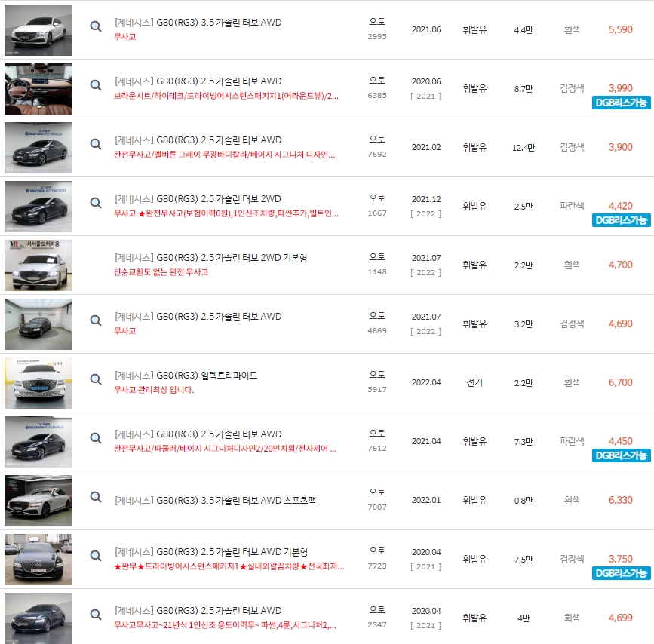Click the magnifier icon on the first 3.5 가솔린 터보 AWD listing
Viewport: 654px width, 644px height.
[95, 26]
